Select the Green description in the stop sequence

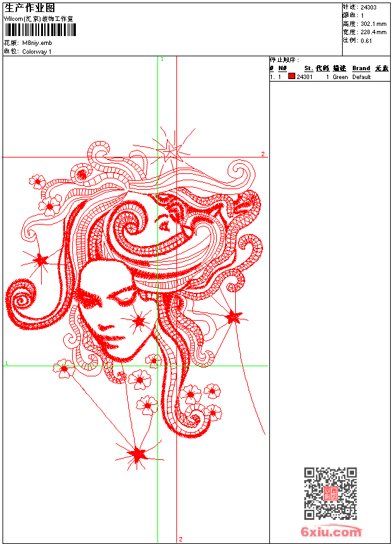[x=340, y=77]
